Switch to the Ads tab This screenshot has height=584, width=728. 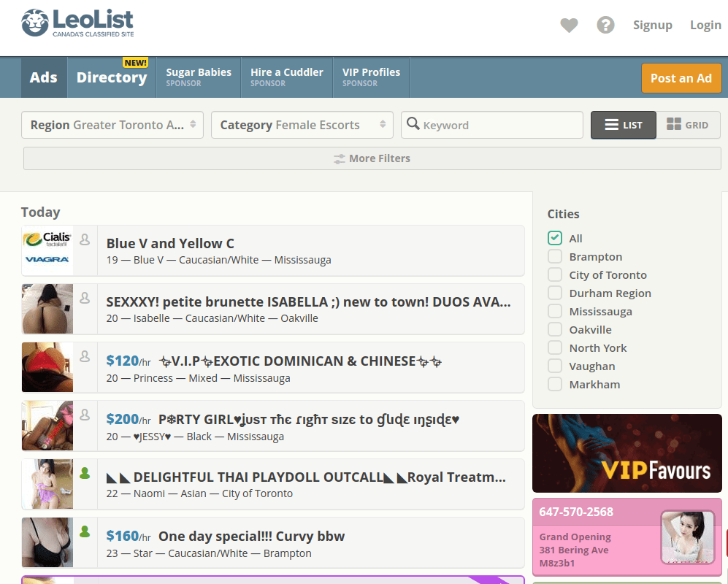point(44,77)
